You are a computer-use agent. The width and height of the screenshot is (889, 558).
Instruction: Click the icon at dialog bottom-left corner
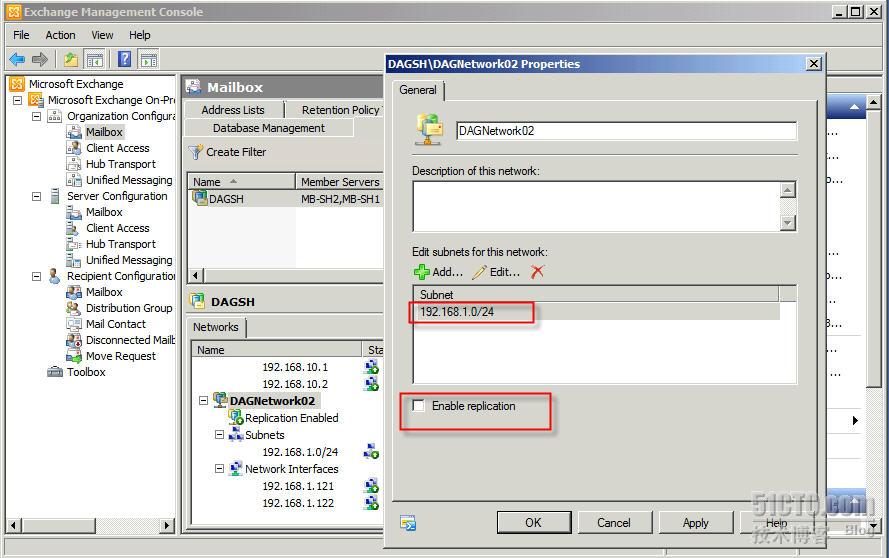tap(408, 522)
